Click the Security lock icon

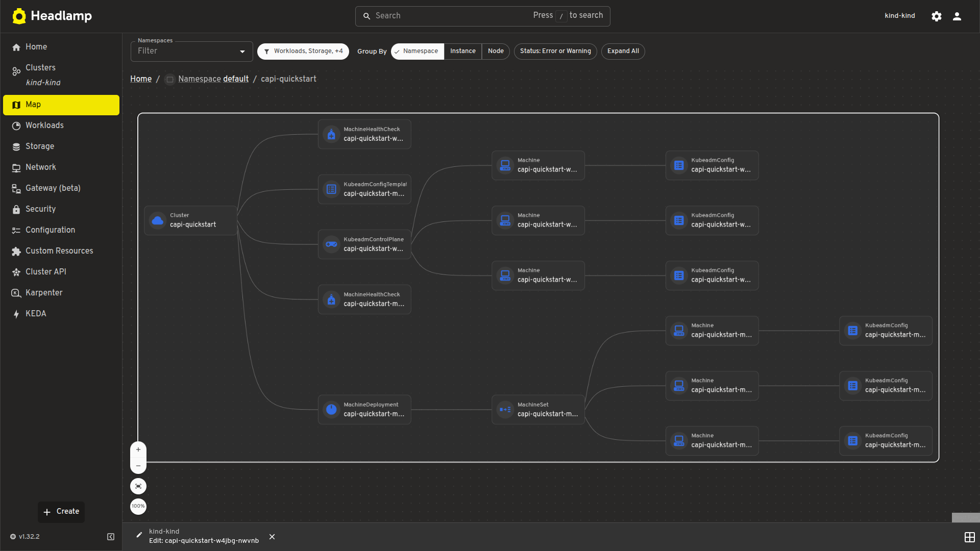pos(16,210)
